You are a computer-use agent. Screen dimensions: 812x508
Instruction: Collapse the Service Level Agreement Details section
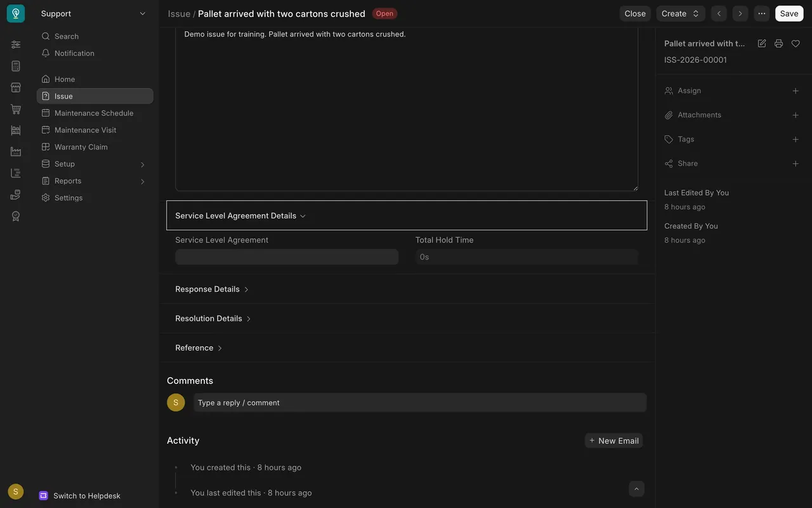407,215
